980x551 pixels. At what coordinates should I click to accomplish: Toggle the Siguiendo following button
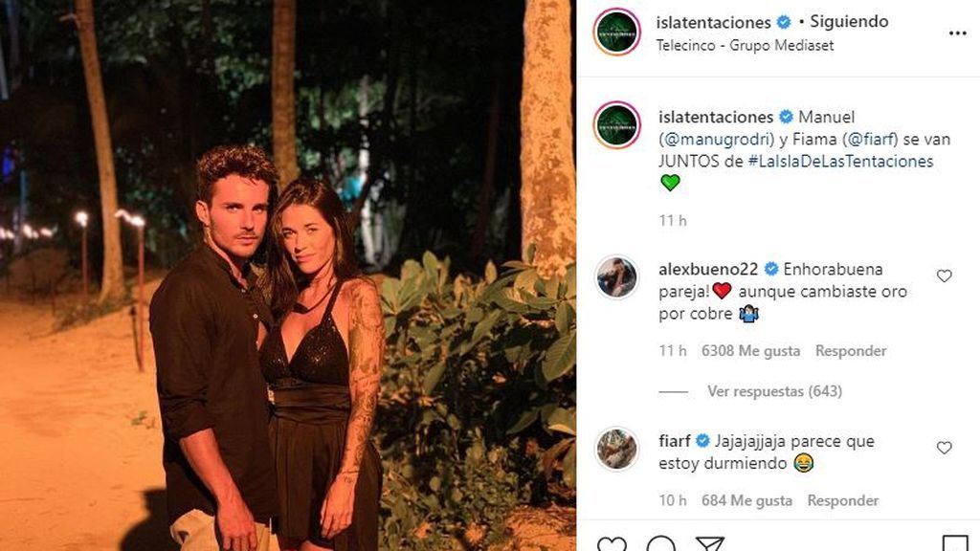[849, 21]
